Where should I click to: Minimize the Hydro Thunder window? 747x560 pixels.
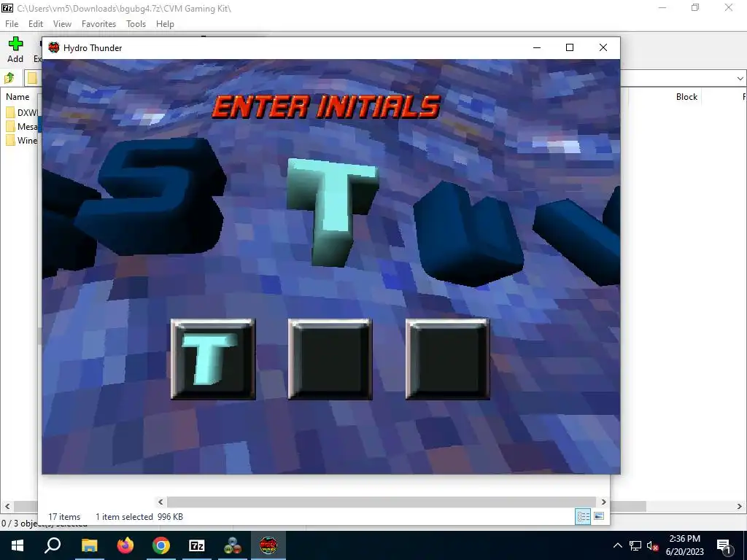tap(536, 47)
